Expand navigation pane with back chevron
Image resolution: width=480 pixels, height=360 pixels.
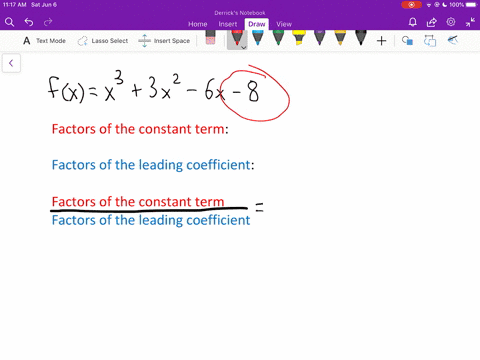(x=11, y=63)
